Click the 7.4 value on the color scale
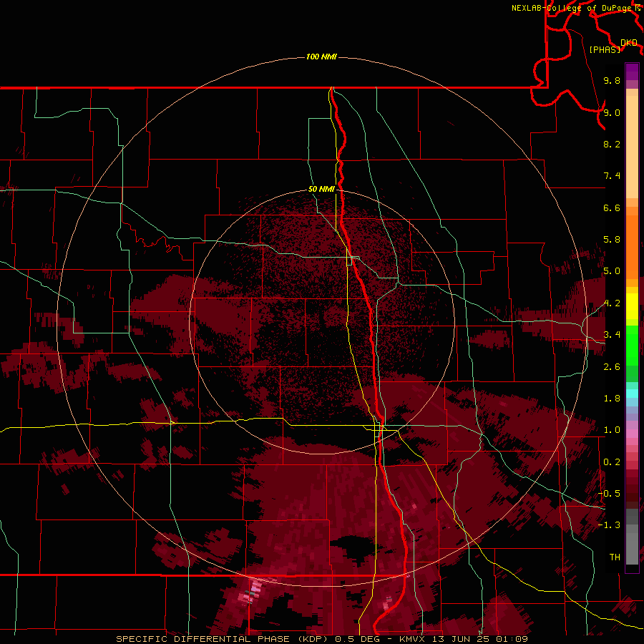 612,176
